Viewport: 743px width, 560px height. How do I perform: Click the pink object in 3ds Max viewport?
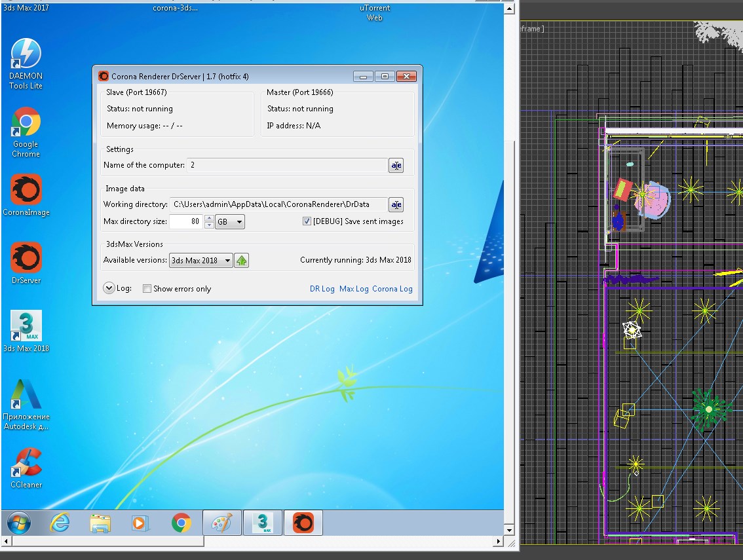click(653, 200)
